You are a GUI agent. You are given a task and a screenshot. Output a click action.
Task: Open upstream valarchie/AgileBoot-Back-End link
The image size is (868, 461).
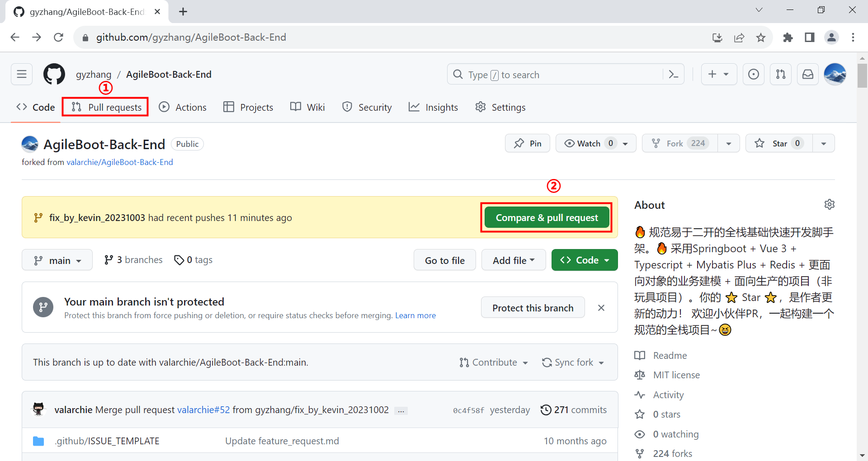(120, 162)
